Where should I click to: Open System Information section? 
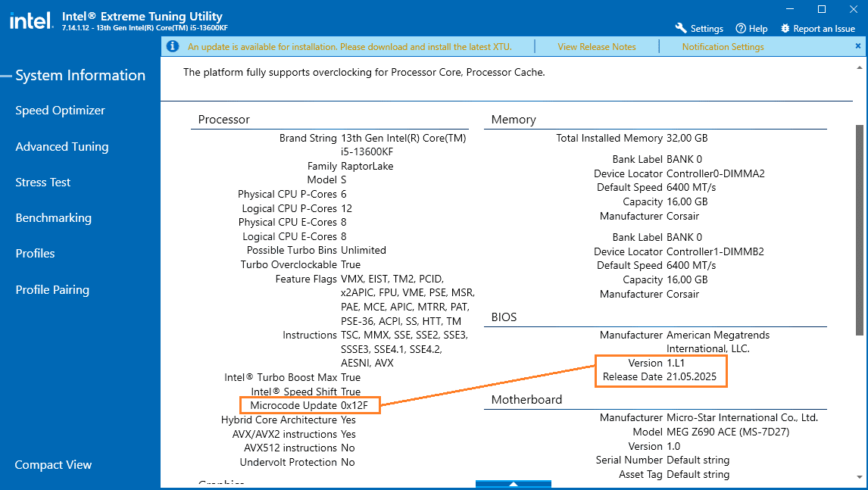pos(80,75)
